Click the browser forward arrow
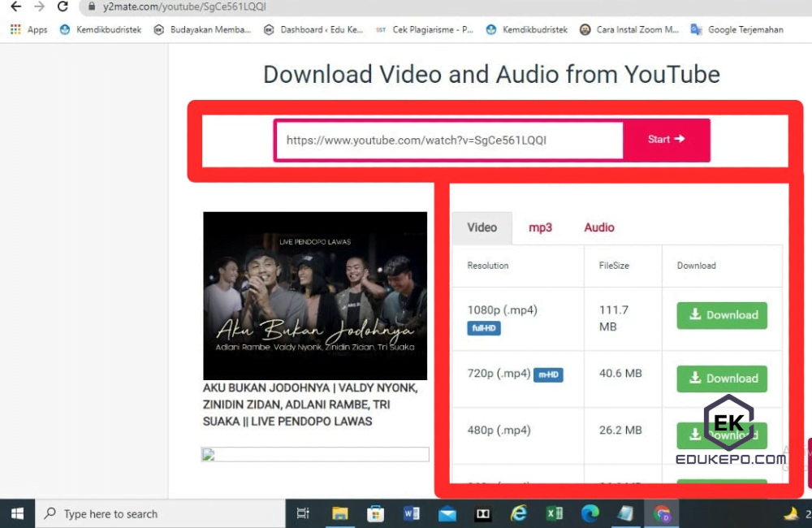 tap(39, 6)
